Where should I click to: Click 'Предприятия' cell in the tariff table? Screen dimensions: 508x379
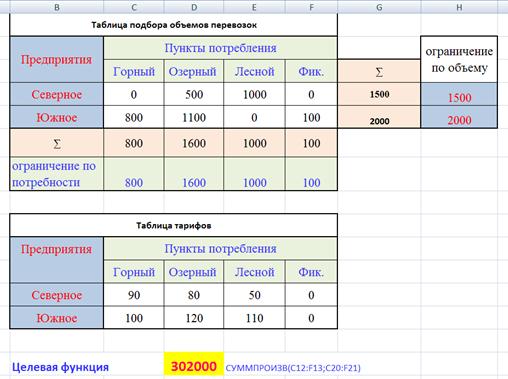pos(57,260)
